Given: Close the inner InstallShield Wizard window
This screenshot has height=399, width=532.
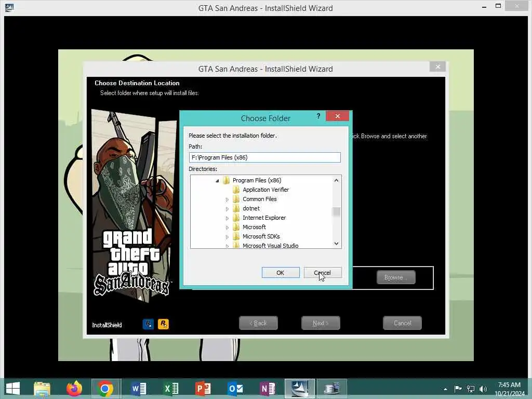Looking at the screenshot, I should (x=437, y=66).
